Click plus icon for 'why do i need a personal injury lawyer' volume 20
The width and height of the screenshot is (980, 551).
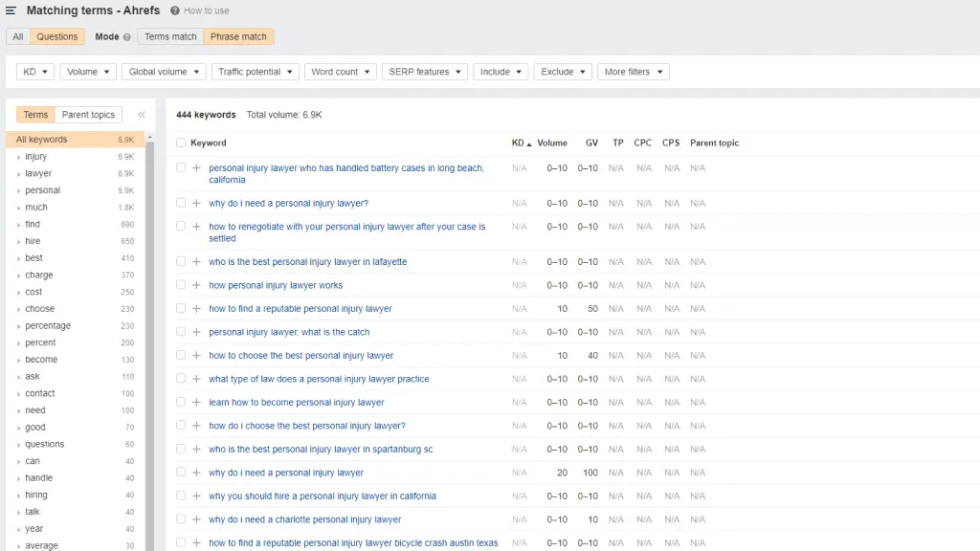coord(196,473)
